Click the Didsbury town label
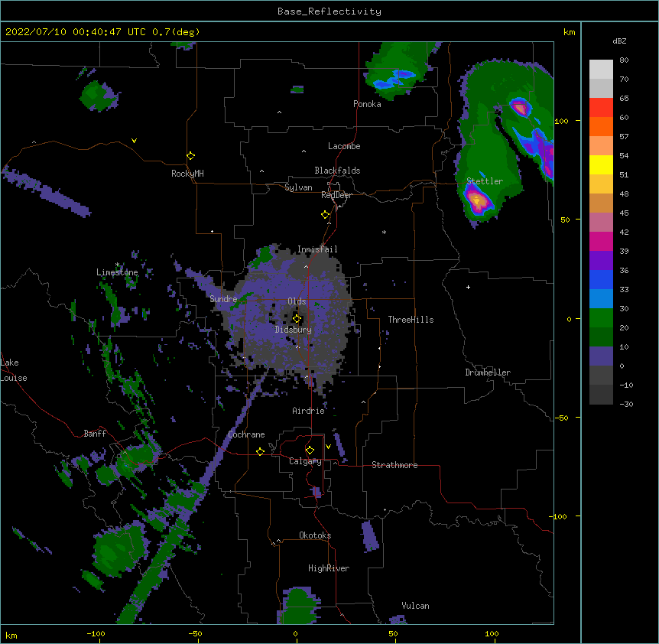The width and height of the screenshot is (659, 644). point(294,330)
